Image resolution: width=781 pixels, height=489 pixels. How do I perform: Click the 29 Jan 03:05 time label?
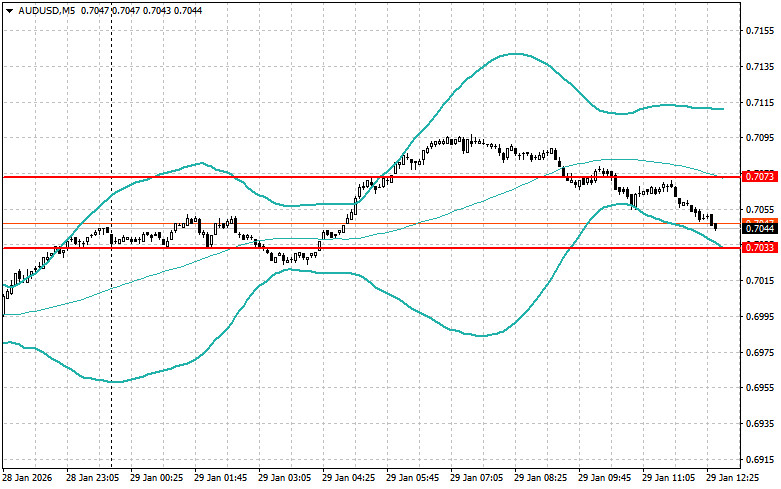tap(284, 478)
